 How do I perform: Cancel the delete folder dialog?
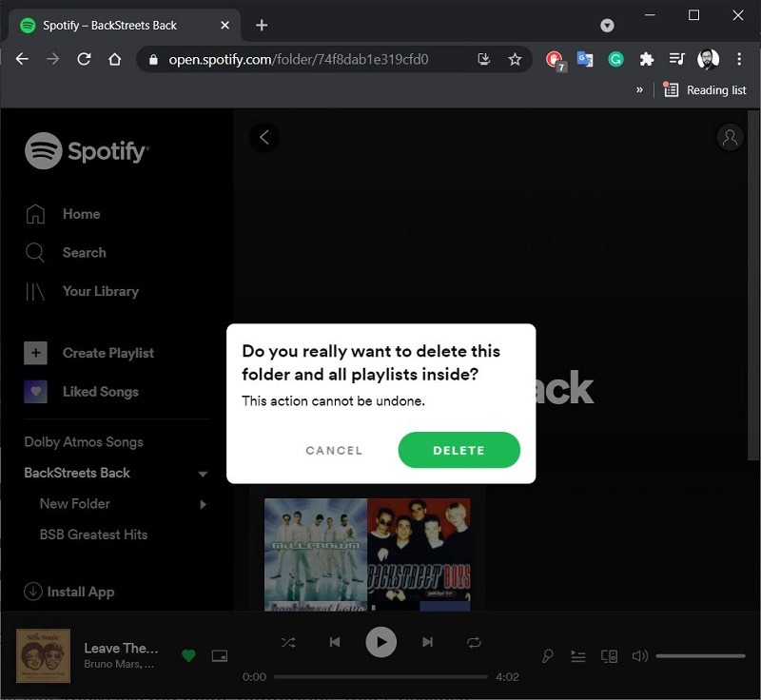point(333,450)
